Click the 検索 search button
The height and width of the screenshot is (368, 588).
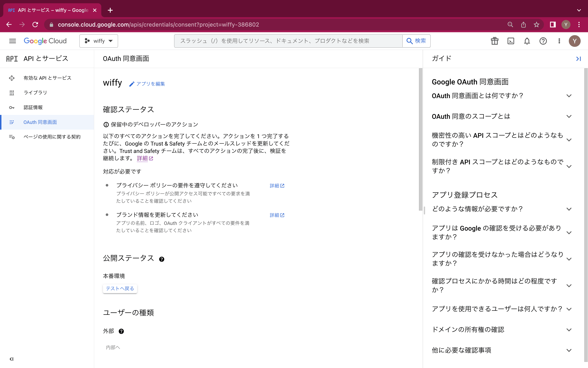(x=416, y=41)
